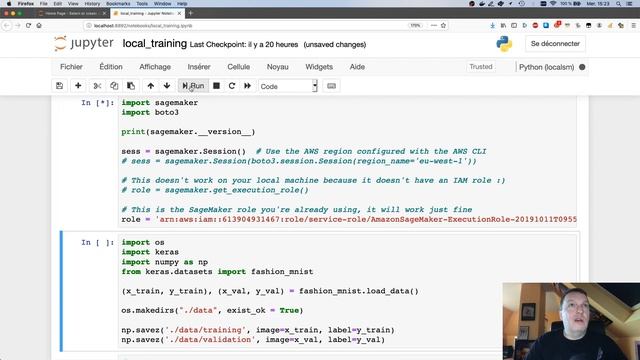This screenshot has width=640, height=360.
Task: Open the Firefox hamburger menu
Action: [633, 25]
